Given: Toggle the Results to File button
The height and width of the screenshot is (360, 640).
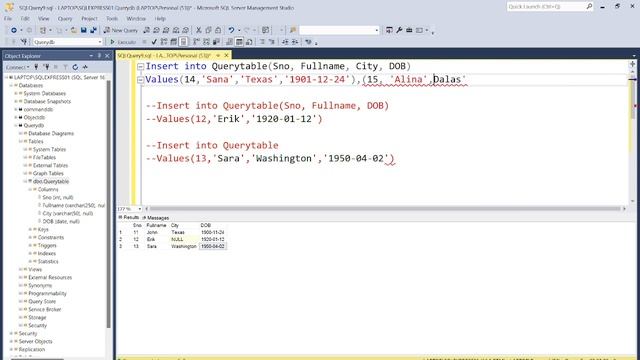Looking at the screenshot, I should click(x=249, y=42).
